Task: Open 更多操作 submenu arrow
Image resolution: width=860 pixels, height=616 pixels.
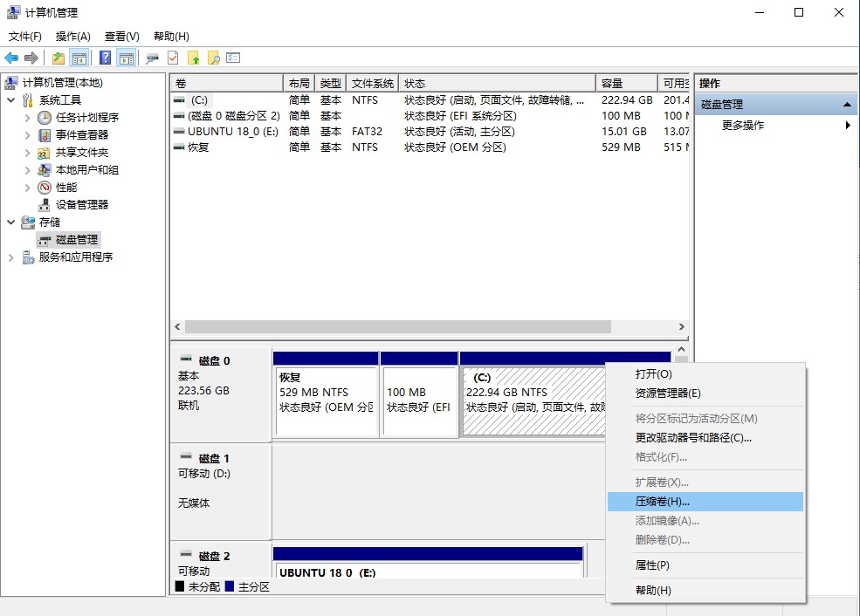Action: click(848, 126)
